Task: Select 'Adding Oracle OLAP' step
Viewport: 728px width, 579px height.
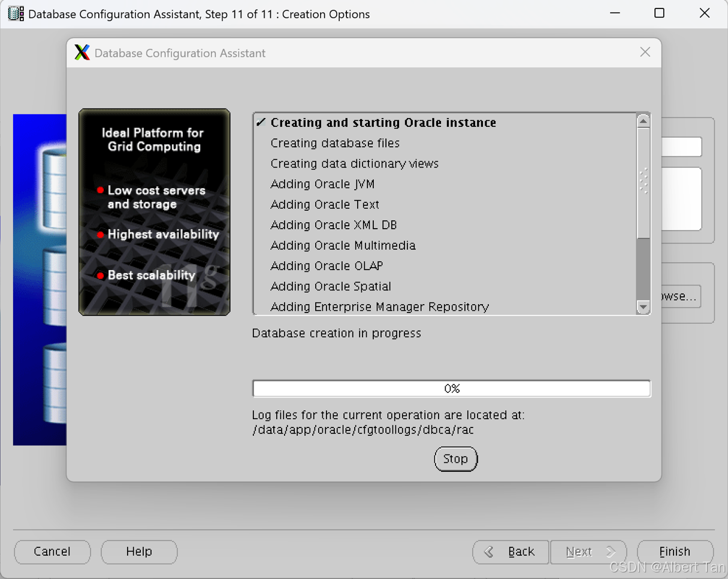Action: click(327, 266)
